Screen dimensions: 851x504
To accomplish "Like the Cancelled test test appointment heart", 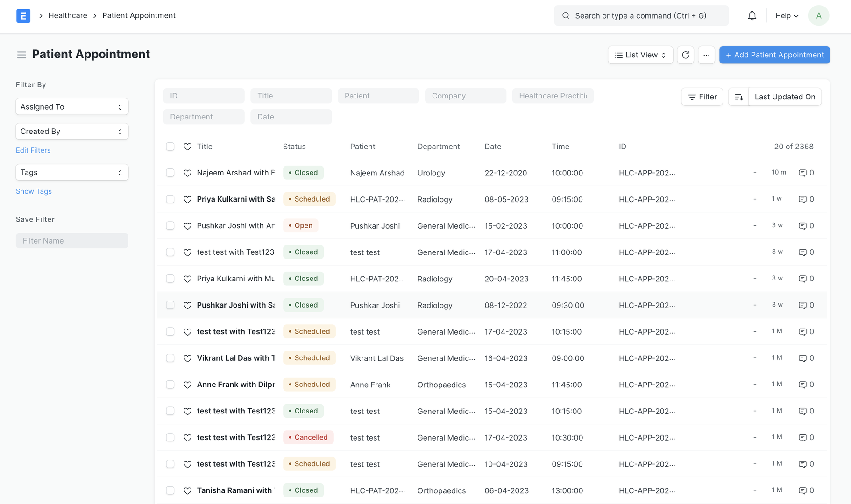I will point(187,438).
